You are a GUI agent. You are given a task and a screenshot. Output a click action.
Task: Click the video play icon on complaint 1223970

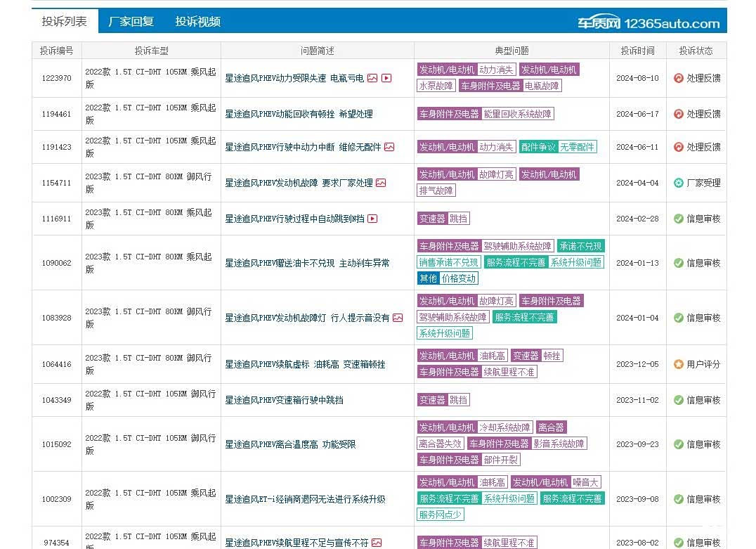click(x=386, y=78)
